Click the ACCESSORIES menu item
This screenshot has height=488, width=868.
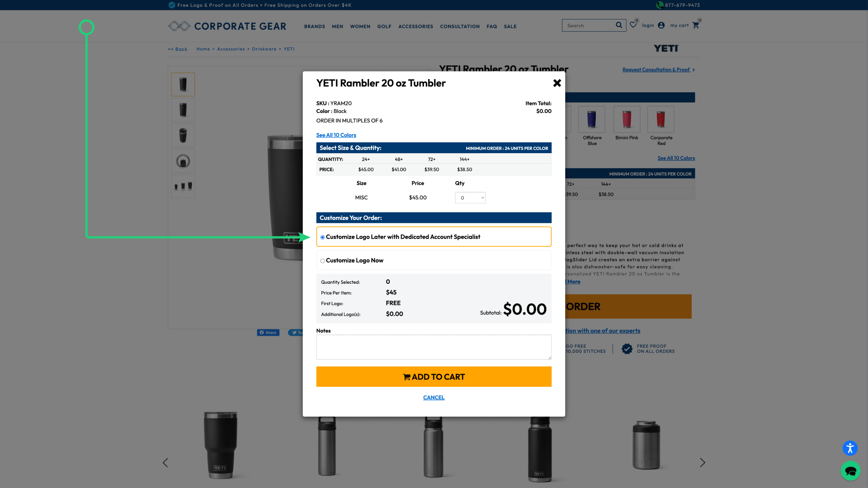(415, 26)
